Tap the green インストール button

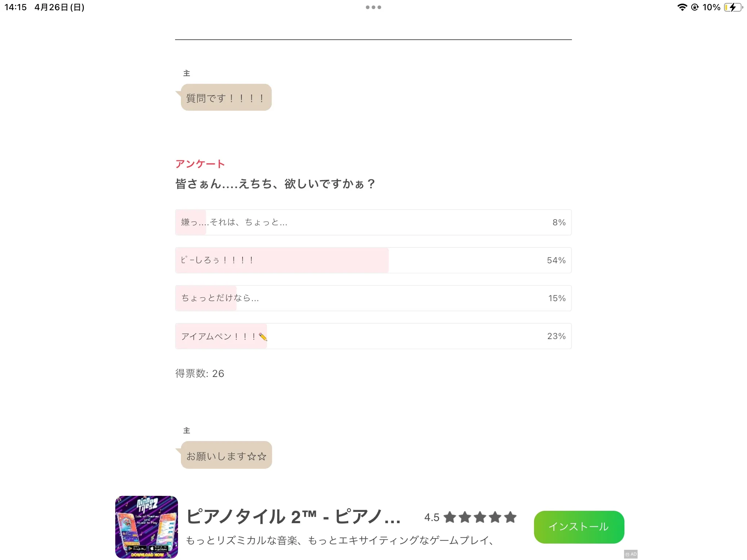579,527
